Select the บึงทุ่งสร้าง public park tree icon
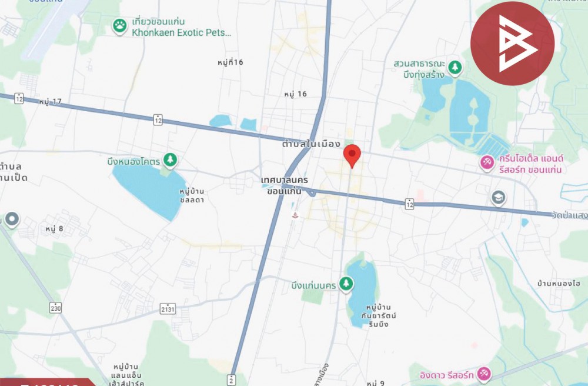The image size is (588, 386). click(x=455, y=68)
